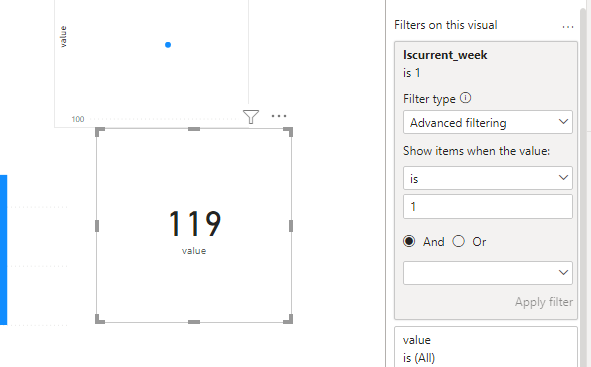Click the bottom-left corner handle of the card
The height and width of the screenshot is (367, 591).
100,319
